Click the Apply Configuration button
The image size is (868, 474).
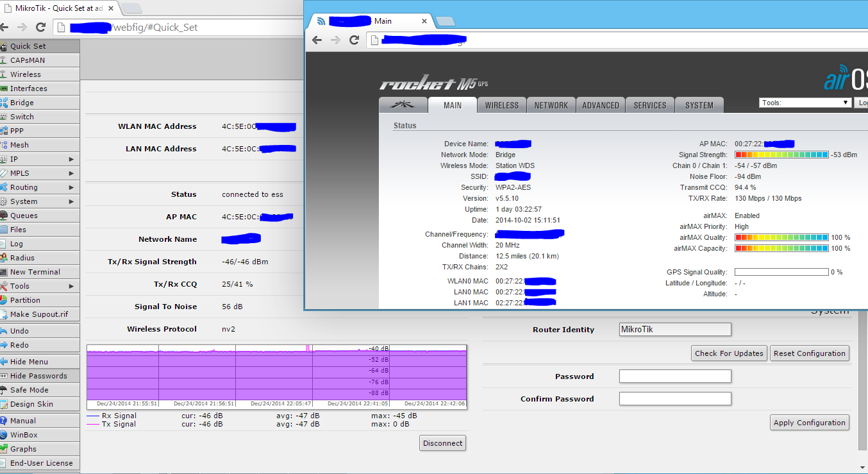click(x=810, y=423)
